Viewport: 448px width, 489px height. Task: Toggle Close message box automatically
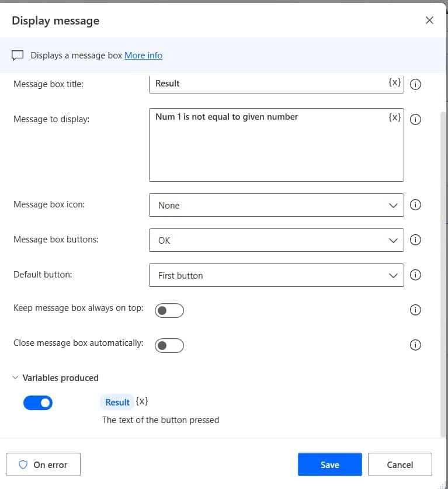(169, 345)
